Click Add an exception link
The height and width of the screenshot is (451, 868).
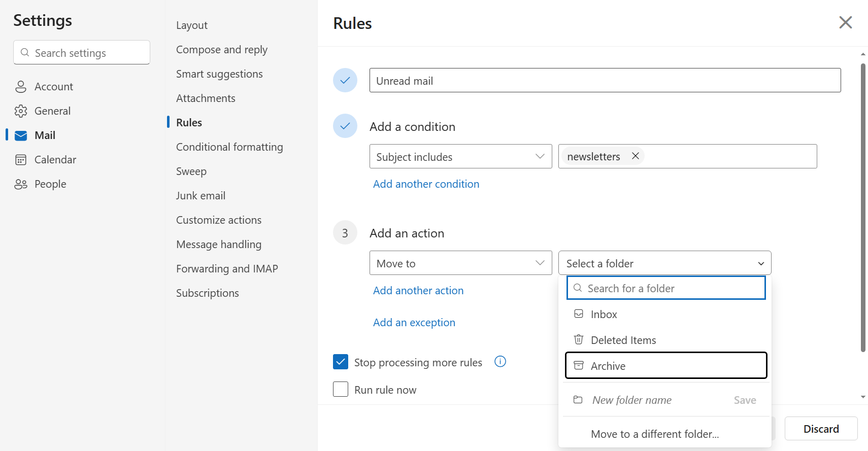414,323
